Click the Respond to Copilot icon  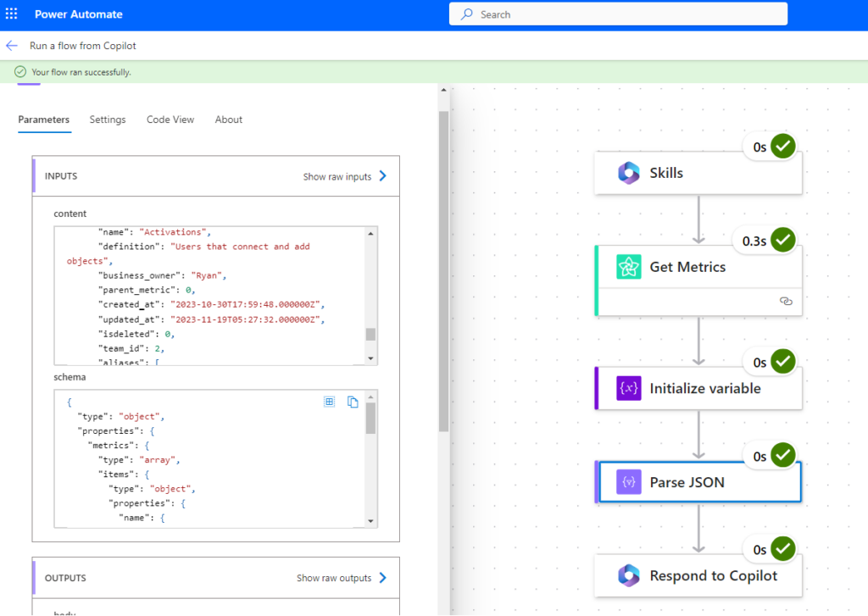(629, 575)
